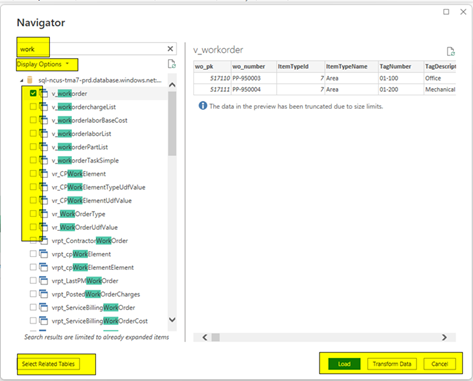473x381 pixels.
Task: Click the preview scroll left arrow
Action: tap(205, 337)
